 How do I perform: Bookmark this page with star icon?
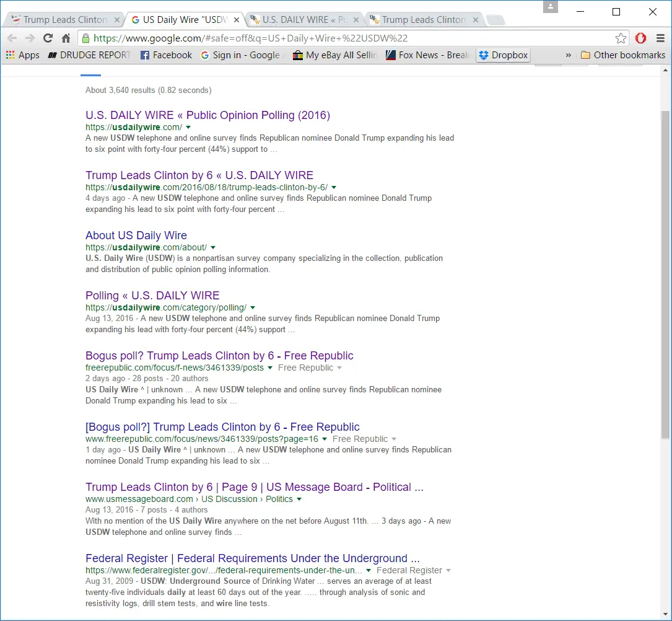pyautogui.click(x=621, y=38)
